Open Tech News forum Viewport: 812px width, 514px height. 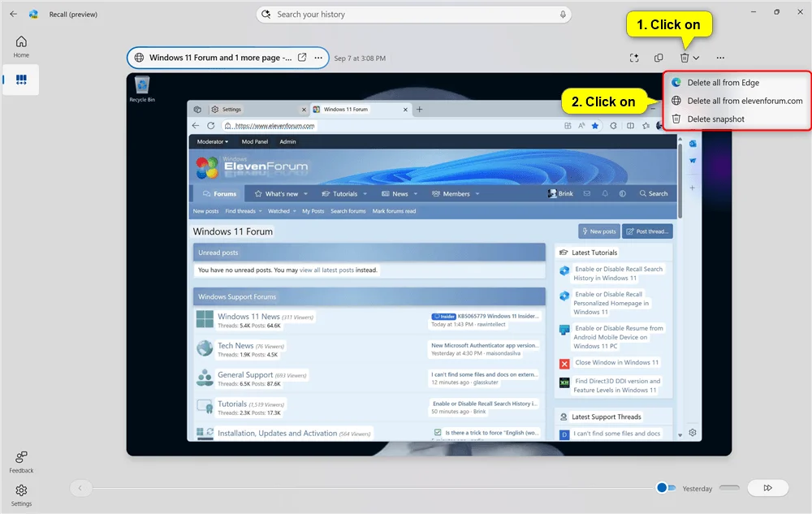235,345
